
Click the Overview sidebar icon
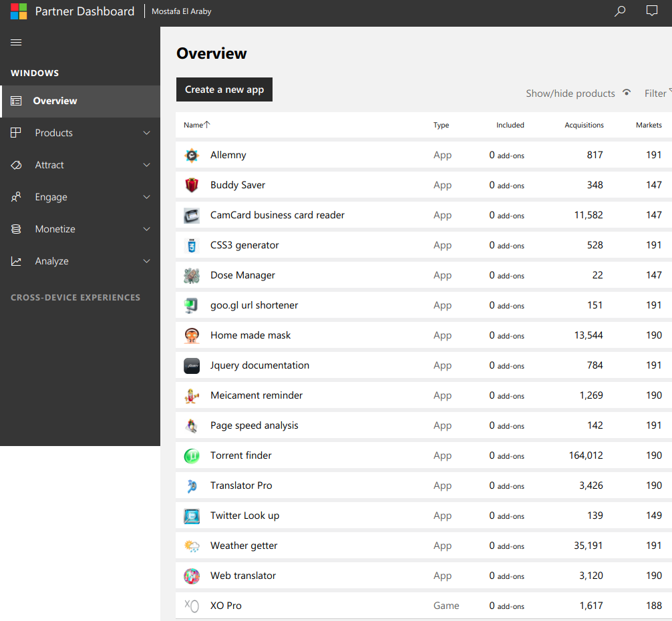[x=16, y=101]
